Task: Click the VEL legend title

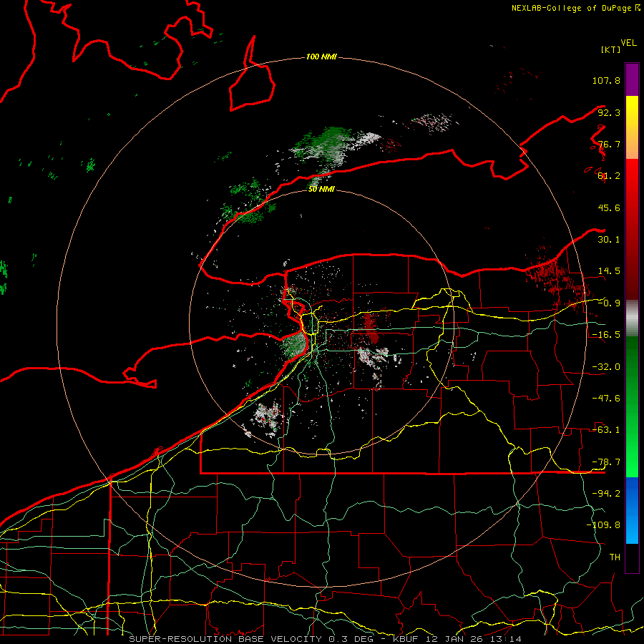Action: [x=628, y=43]
